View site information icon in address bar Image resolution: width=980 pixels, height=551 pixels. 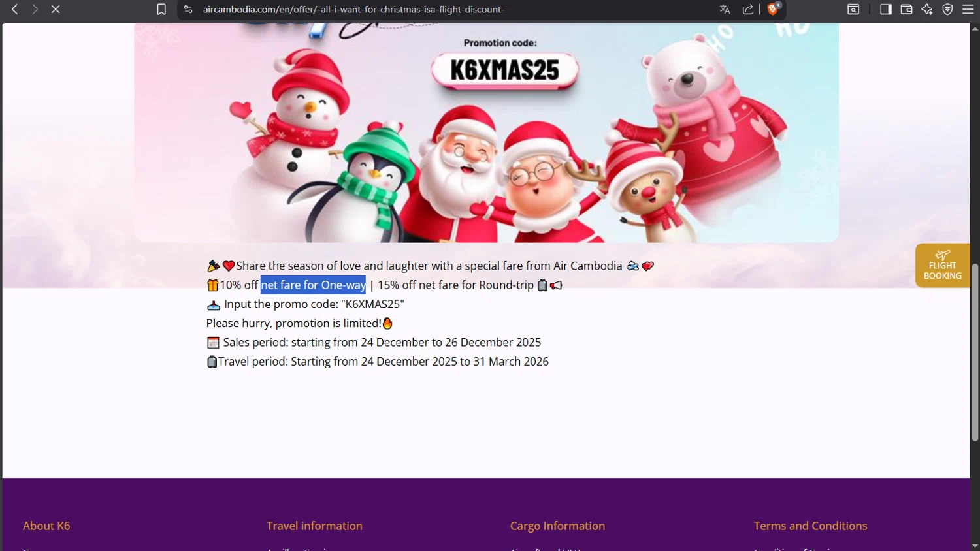[x=188, y=9]
